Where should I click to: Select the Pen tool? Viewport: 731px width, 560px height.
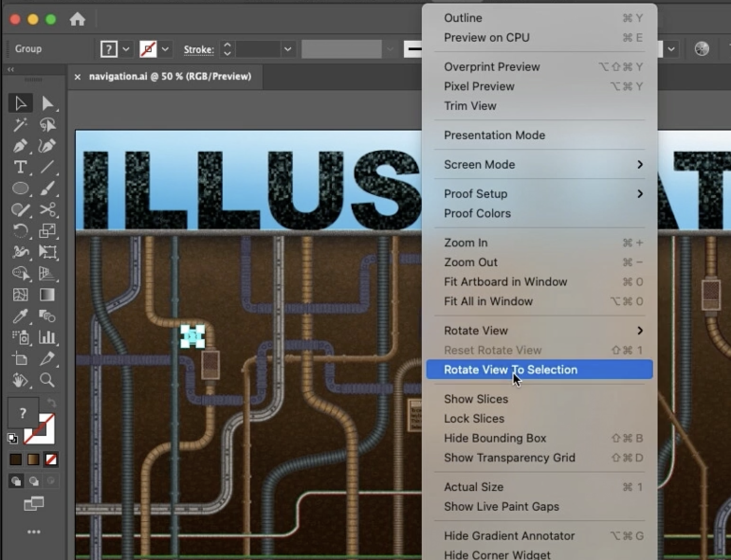coord(20,146)
